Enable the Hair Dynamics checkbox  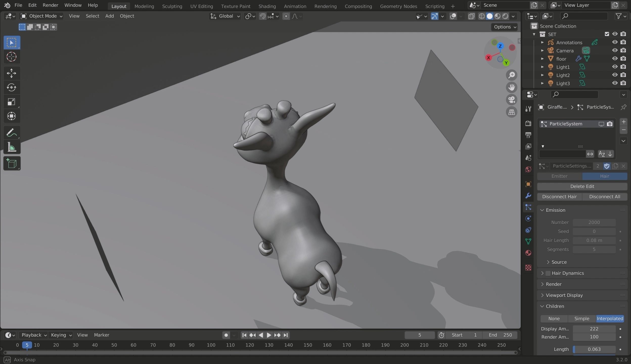(548, 273)
